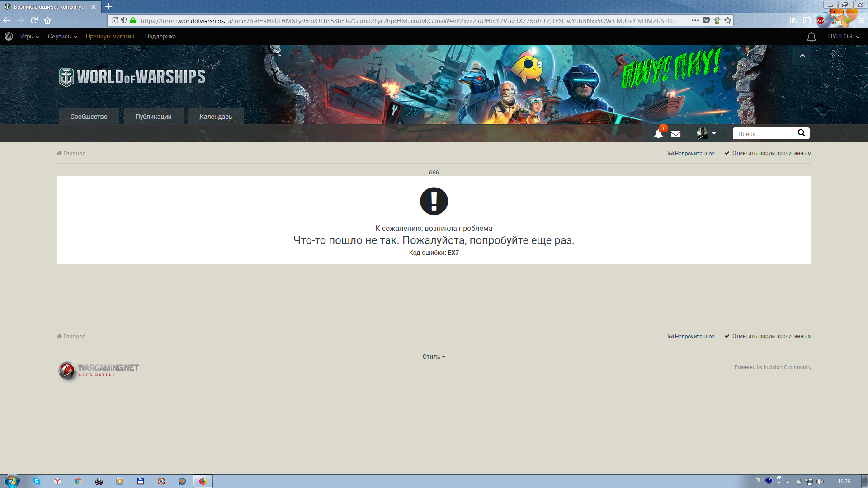The image size is (868, 488).
Task: Open the BYBLOS account dropdown
Action: point(844,37)
